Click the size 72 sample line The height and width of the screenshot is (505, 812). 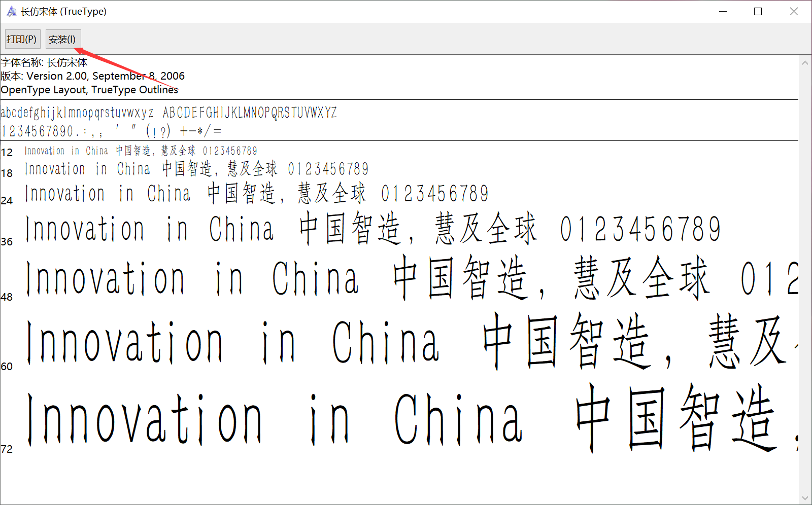(x=412, y=419)
